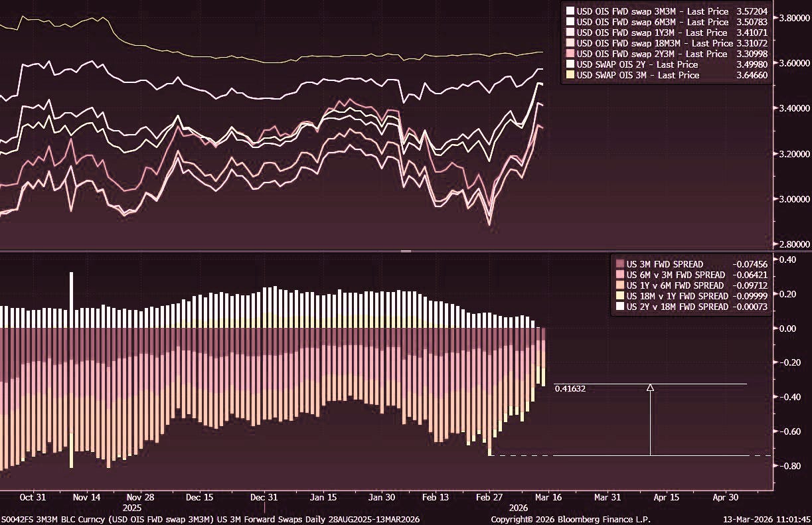Click color swatch for USD SWAP OIS 2Y
Screen dimensions: 812x525
[x=570, y=64]
